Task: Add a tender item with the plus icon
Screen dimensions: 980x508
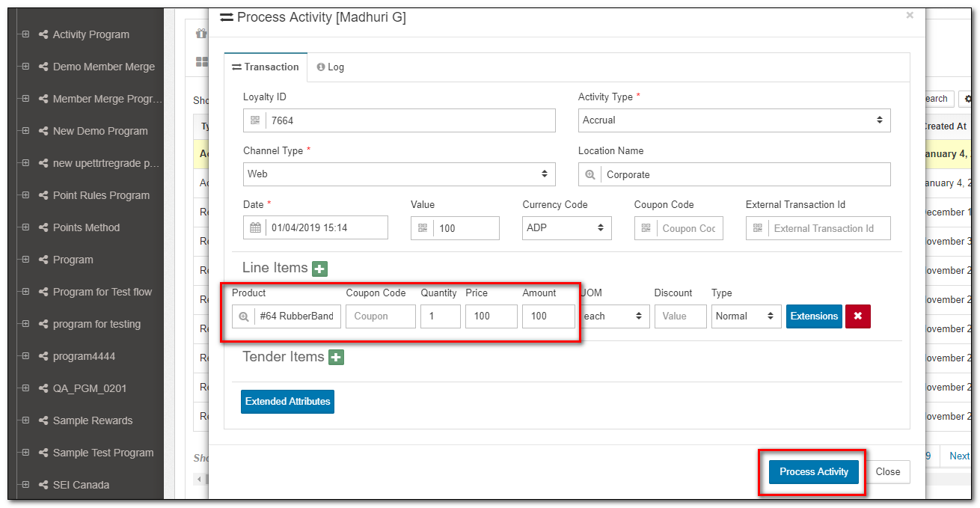Action: [337, 358]
